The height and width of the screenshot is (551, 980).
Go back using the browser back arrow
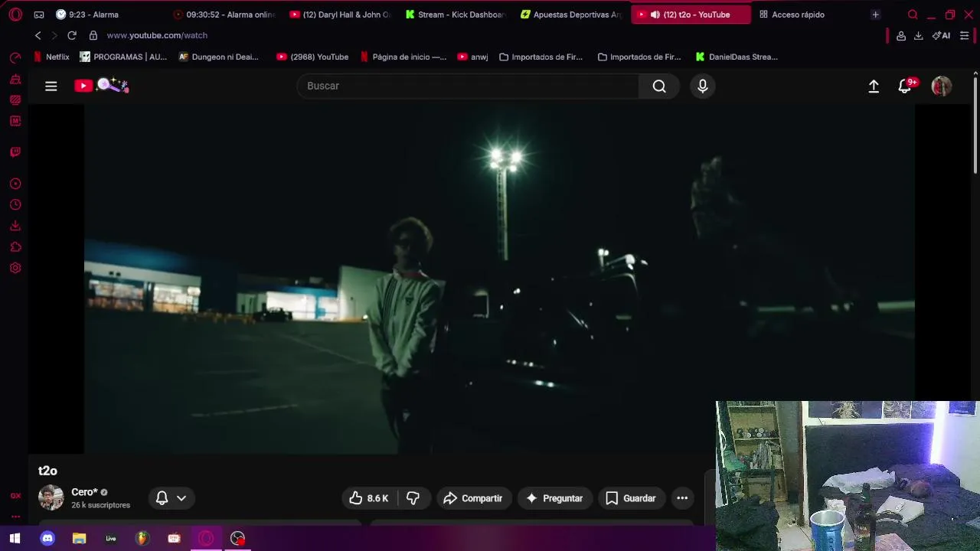(38, 35)
